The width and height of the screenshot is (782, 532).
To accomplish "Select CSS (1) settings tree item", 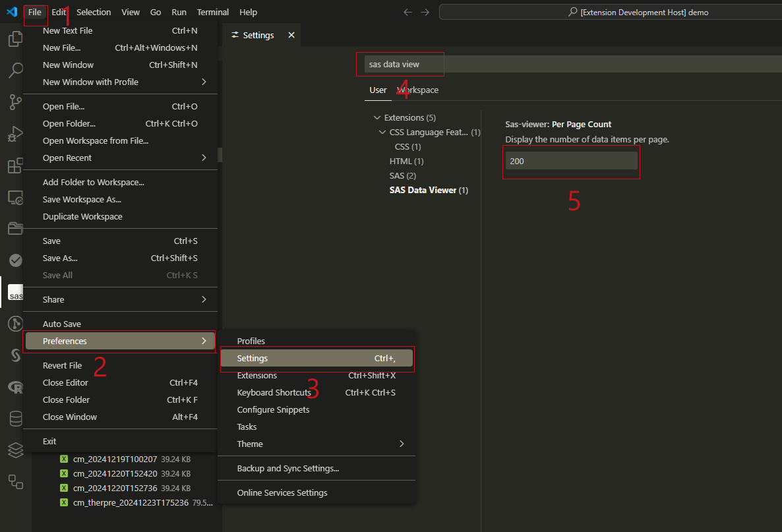I will pyautogui.click(x=407, y=146).
